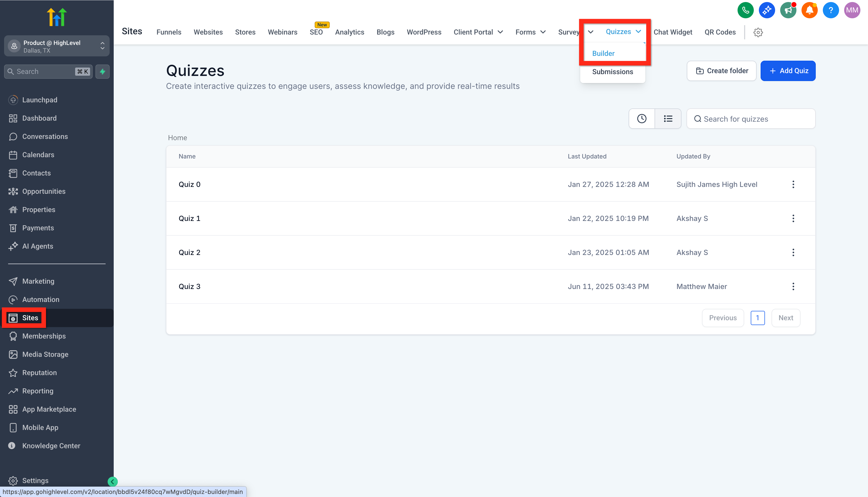868x497 pixels.
Task: Open the three-dot menu for Quiz 2
Action: tap(793, 252)
